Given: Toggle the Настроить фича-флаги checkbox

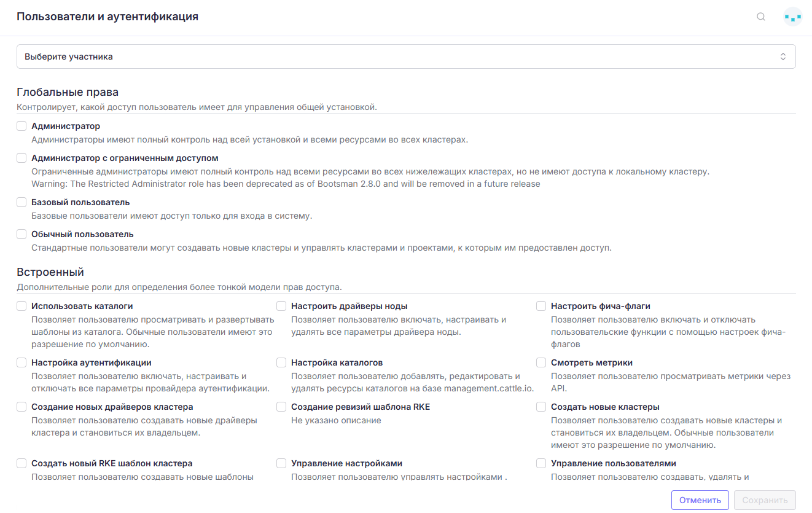Looking at the screenshot, I should pyautogui.click(x=541, y=306).
